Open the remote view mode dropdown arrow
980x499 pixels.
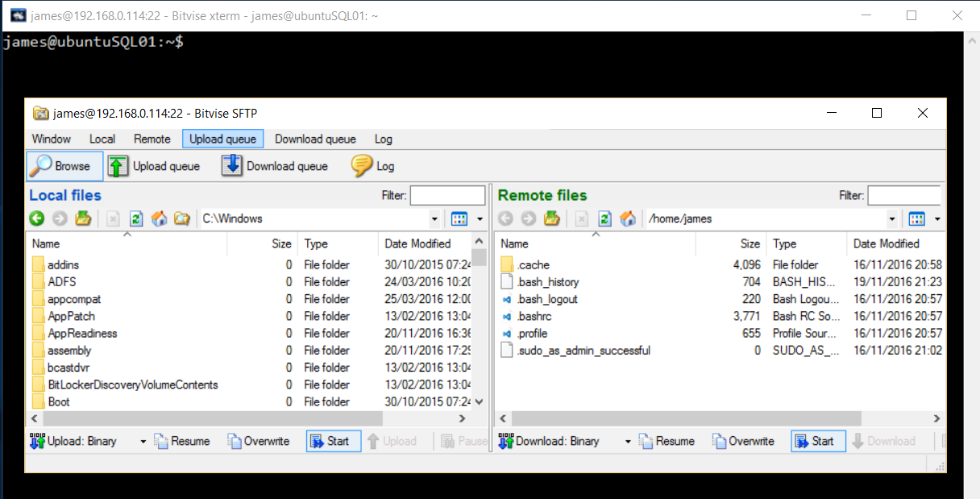937,218
